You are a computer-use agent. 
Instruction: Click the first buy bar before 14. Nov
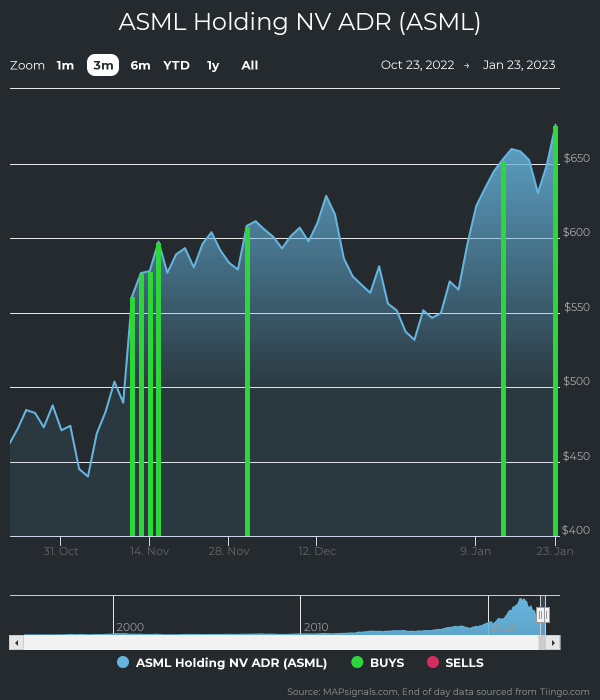tap(132, 416)
